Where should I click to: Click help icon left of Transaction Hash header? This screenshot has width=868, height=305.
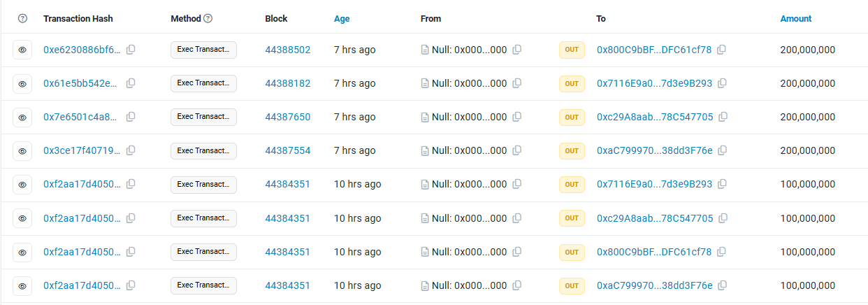[22, 19]
